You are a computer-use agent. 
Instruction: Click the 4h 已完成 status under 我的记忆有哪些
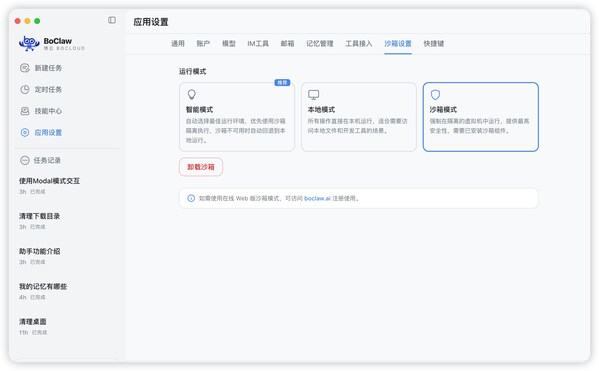coord(32,297)
